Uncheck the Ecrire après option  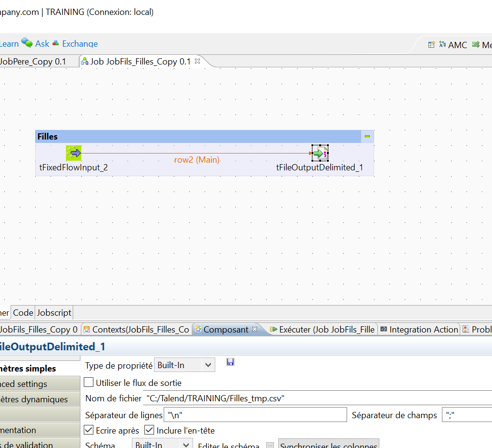click(88, 430)
